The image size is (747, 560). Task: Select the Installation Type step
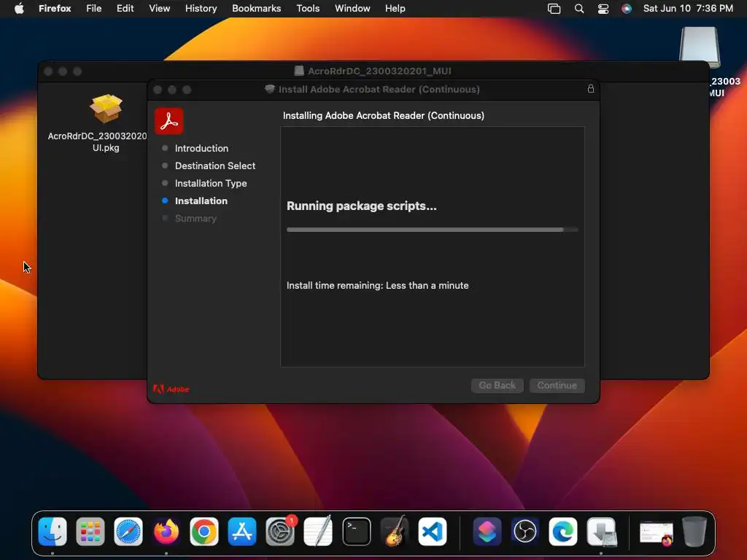coord(211,183)
